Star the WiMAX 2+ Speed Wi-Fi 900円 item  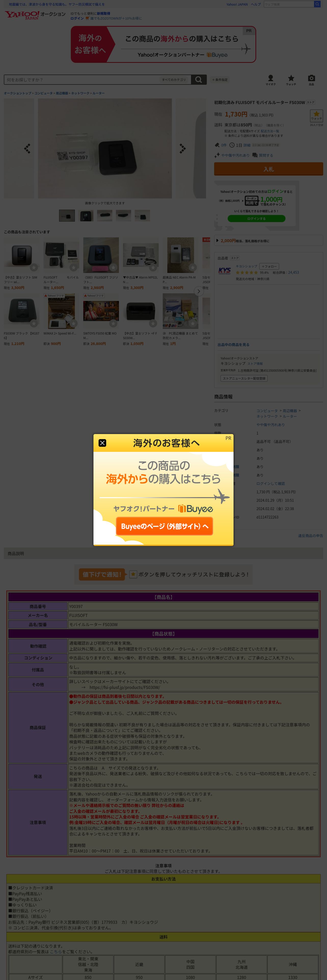73,323
